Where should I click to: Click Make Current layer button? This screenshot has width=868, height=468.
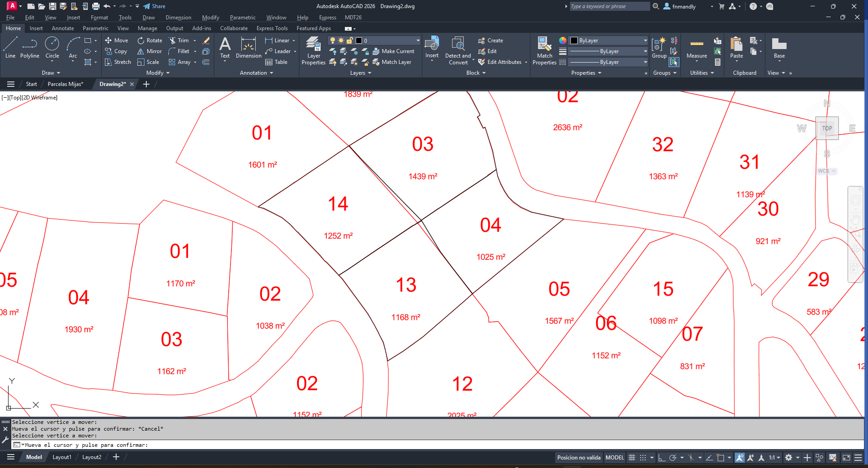(393, 51)
